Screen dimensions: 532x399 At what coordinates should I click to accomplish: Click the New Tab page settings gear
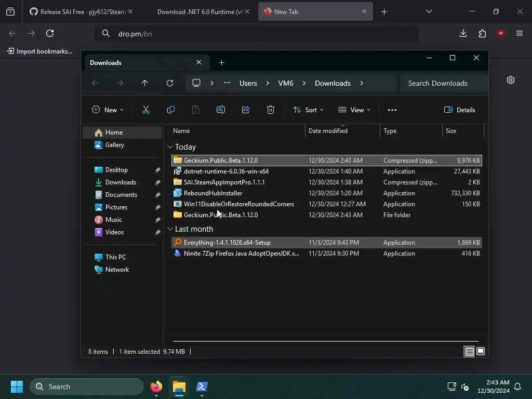pyautogui.click(x=511, y=80)
